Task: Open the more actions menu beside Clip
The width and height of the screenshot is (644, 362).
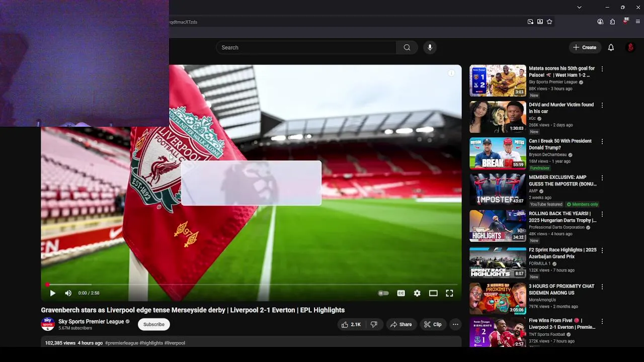Action: click(455, 325)
